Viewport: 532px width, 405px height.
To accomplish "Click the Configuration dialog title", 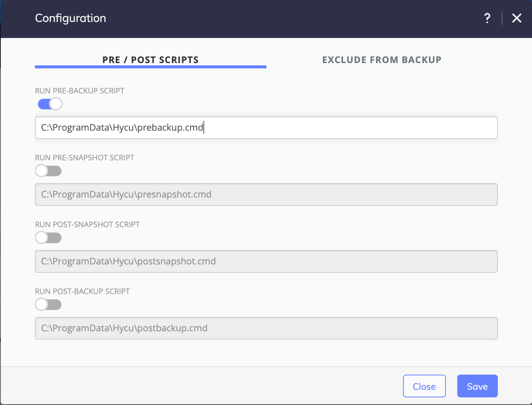I will (71, 18).
